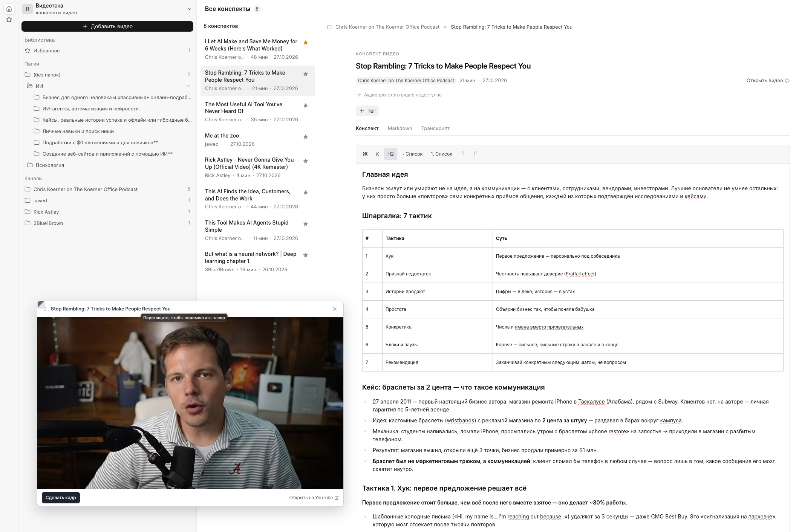Click the breadcrumb Chris Koerner on The Koerner Office Podcast
The width and height of the screenshot is (799, 532).
(387, 27)
